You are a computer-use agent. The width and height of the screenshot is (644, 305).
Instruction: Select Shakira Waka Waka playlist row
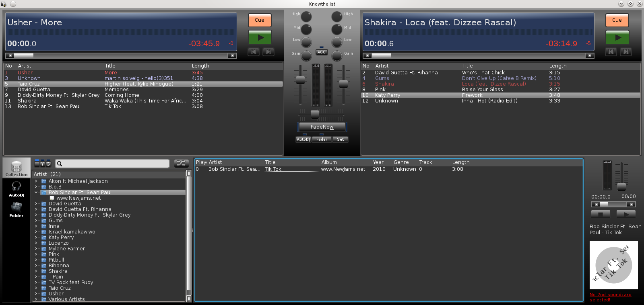143,101
